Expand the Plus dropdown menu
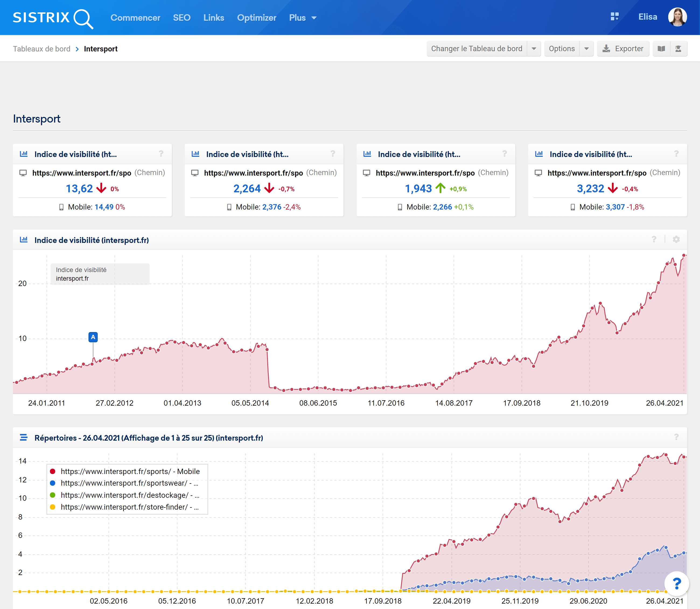Screen dimensions: 700x609 tap(303, 18)
